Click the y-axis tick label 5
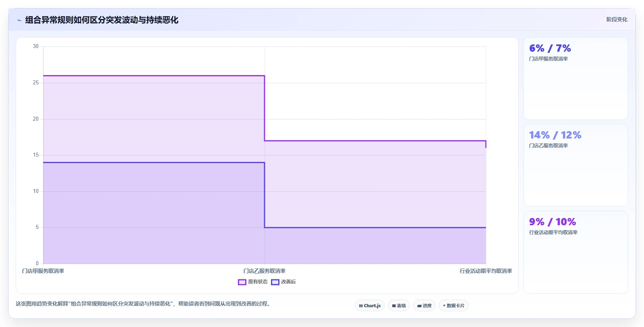 [37, 227]
